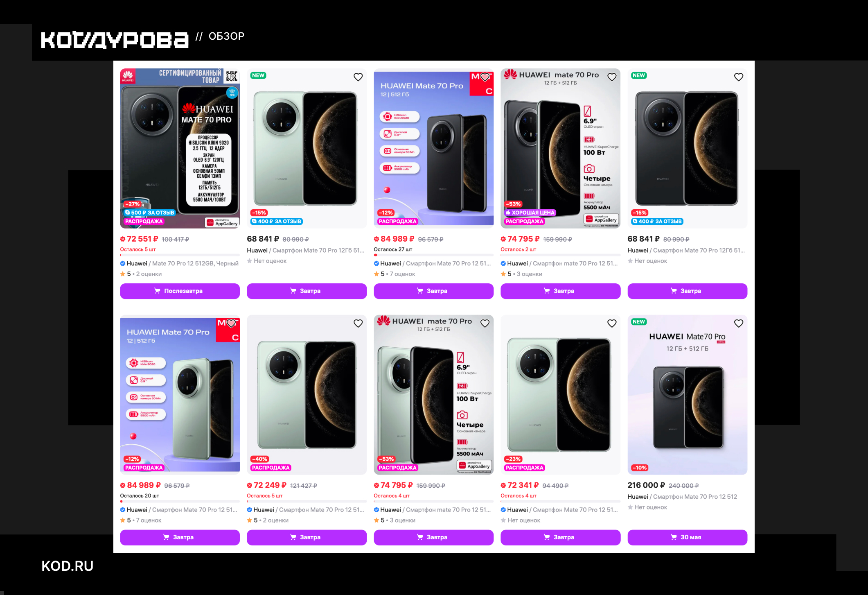
Task: Click the 500 ₽ ЗА ОТЗЫВ badge
Action: point(150,213)
